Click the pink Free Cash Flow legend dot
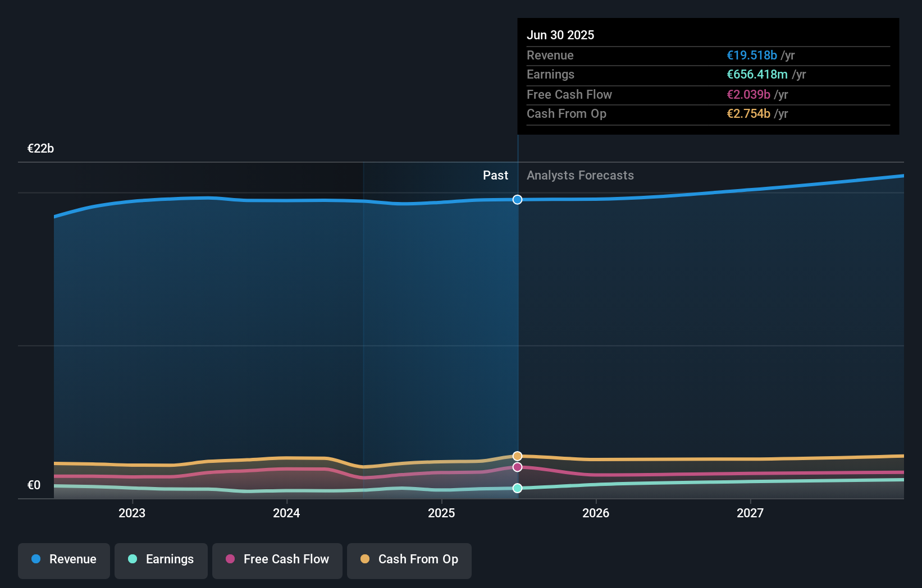Viewport: 922px width, 588px height. coord(230,559)
